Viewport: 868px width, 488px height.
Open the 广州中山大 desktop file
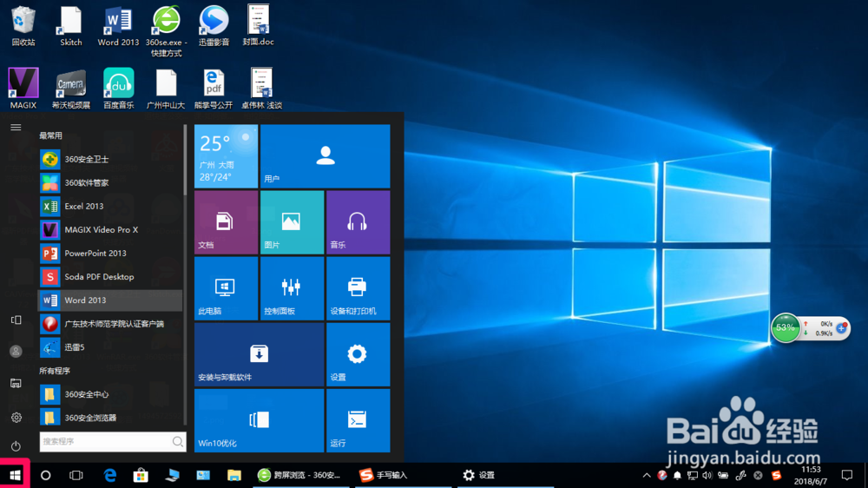click(166, 88)
